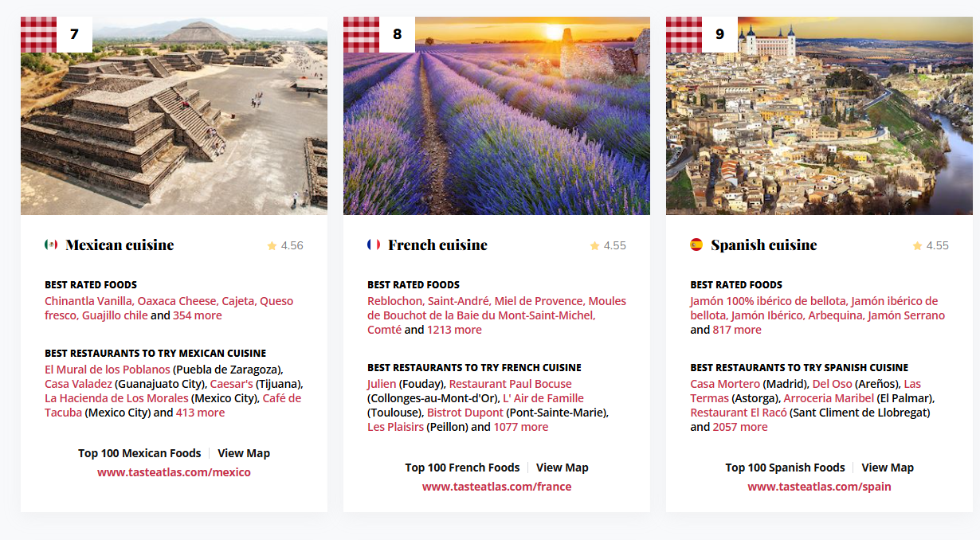This screenshot has width=980, height=540.
Task: Open the lavender field photo
Action: click(x=496, y=127)
